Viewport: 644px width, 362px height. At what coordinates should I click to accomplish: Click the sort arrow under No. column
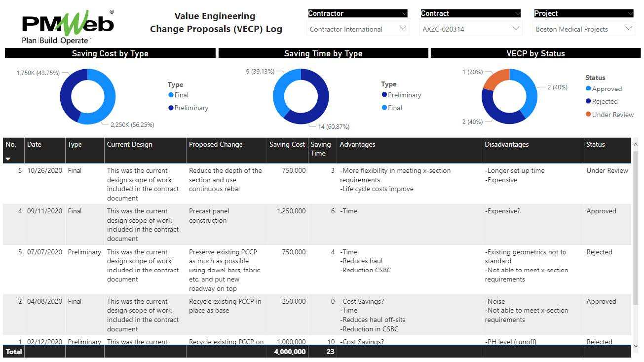(8, 159)
